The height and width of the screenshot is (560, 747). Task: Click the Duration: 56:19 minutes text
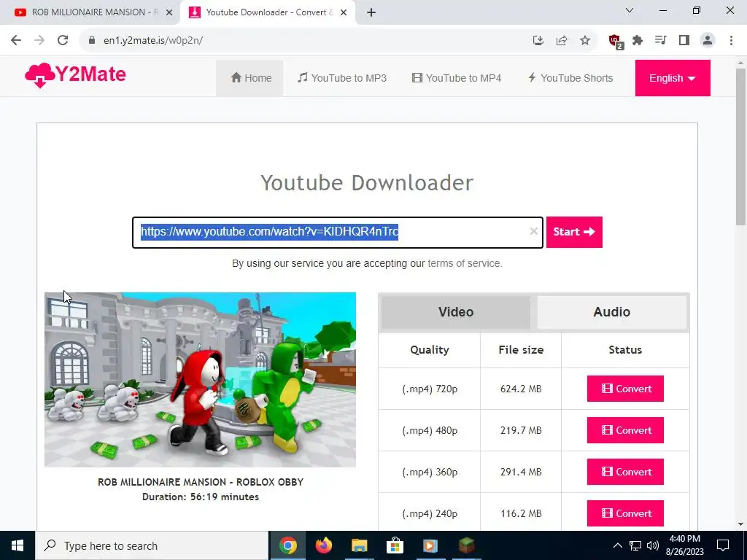201,497
